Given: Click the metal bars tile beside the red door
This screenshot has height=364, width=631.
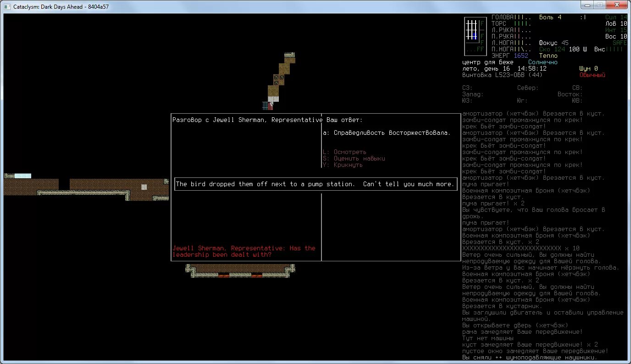Looking at the screenshot, I should [x=265, y=106].
